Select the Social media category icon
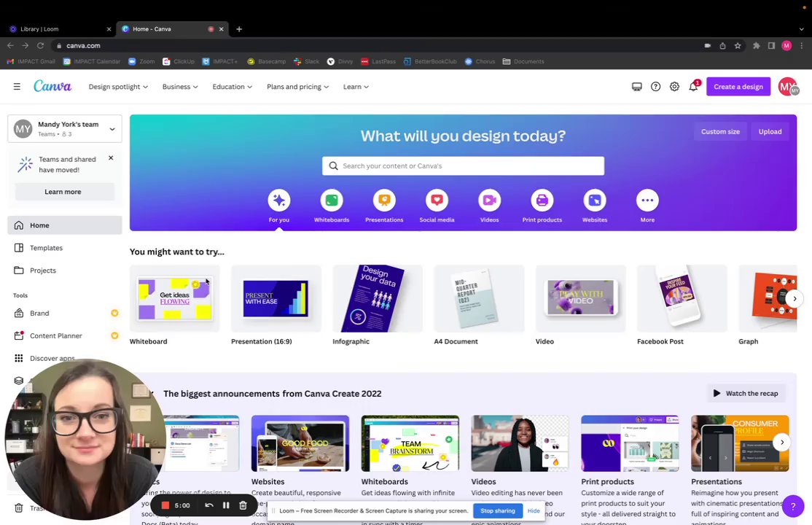Image resolution: width=812 pixels, height=525 pixels. click(x=437, y=200)
